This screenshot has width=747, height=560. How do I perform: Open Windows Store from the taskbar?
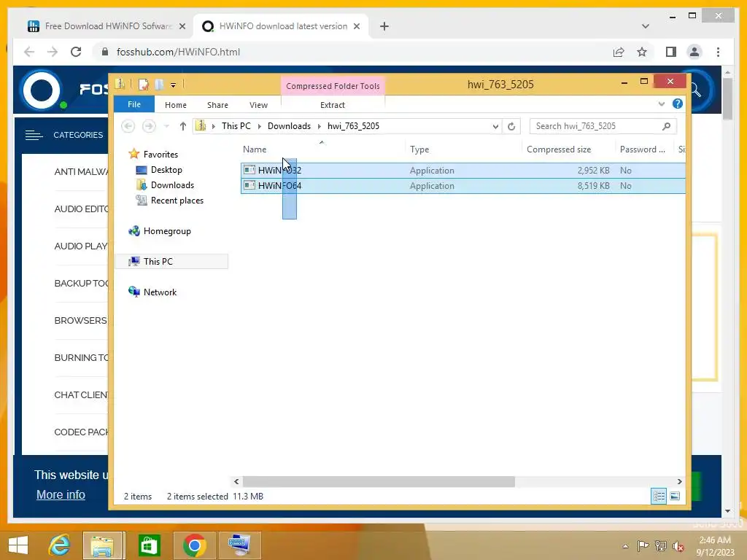(149, 545)
